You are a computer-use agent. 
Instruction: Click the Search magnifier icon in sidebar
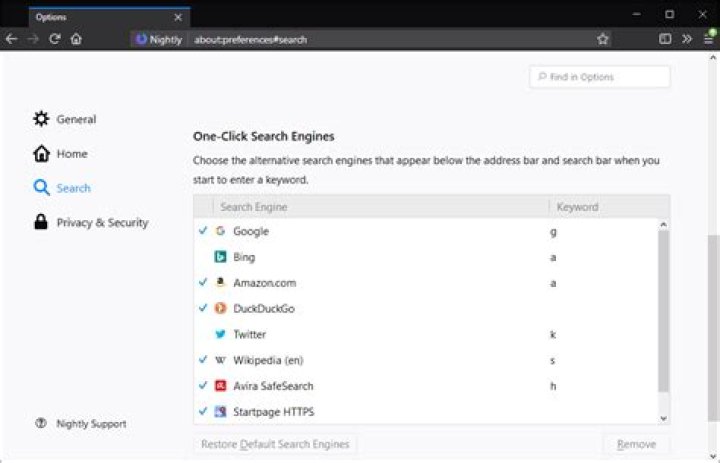(41, 187)
